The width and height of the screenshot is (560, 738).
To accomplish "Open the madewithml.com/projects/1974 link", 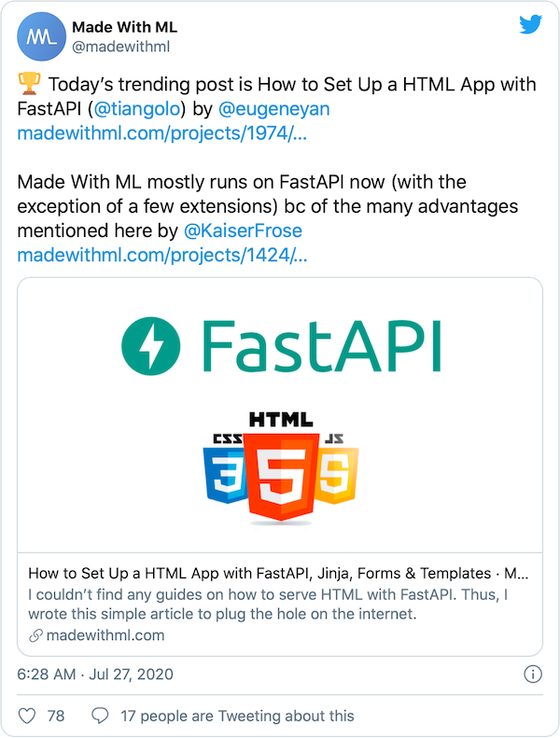I will tap(161, 133).
